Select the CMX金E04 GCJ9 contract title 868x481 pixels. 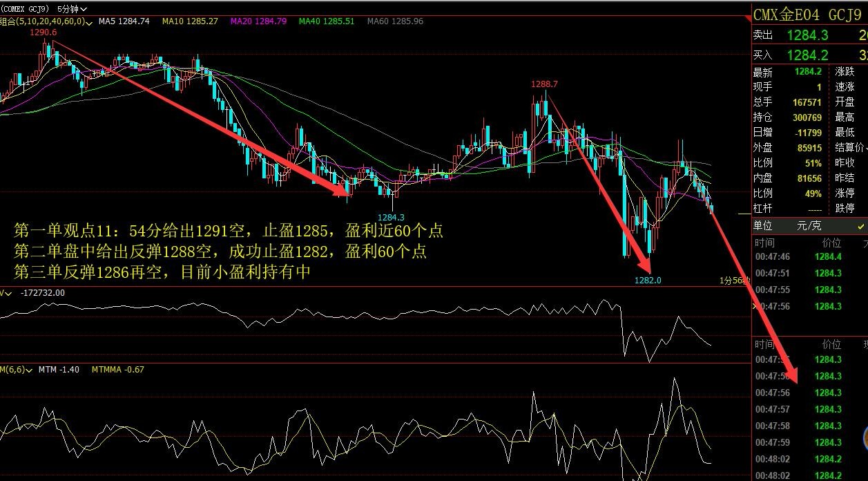point(807,15)
